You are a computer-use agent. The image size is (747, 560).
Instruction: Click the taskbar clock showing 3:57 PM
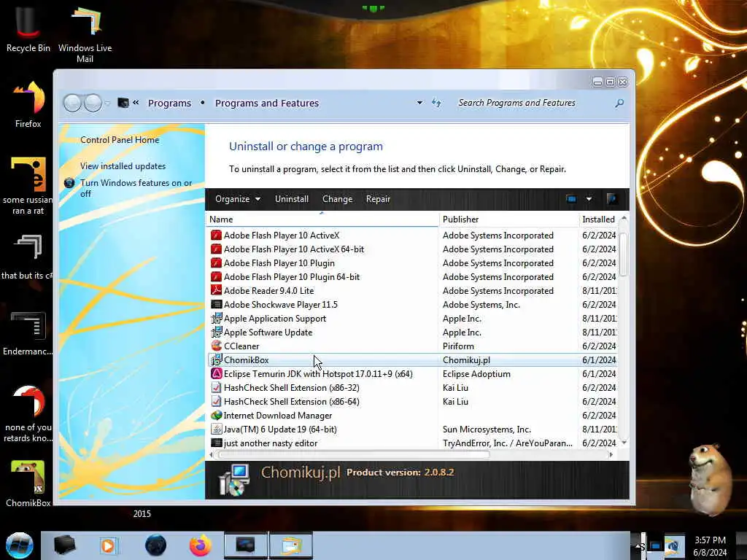[710, 546]
